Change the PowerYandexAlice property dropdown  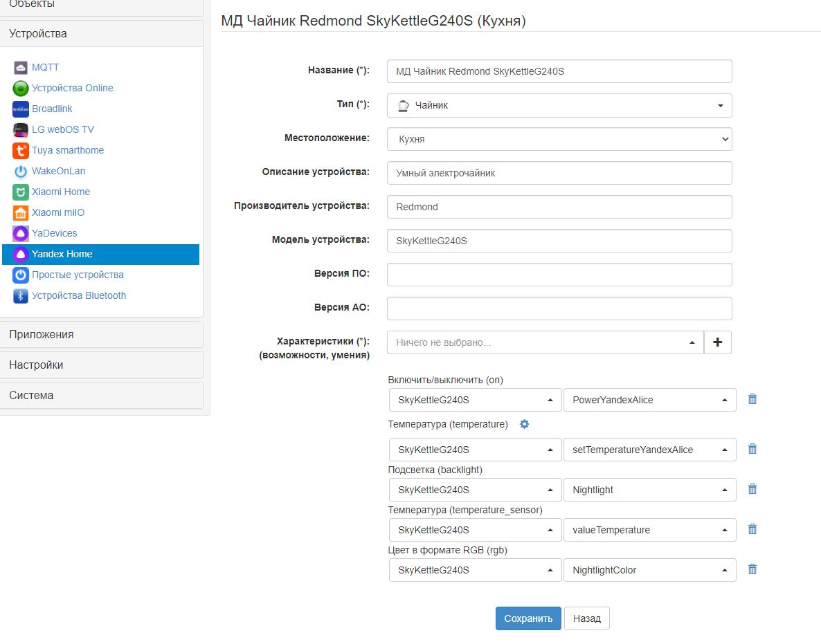(649, 400)
